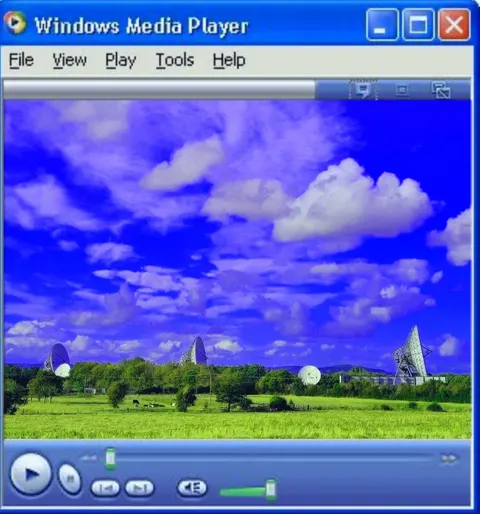Click the gray now-playing bar above the video

[159, 89]
